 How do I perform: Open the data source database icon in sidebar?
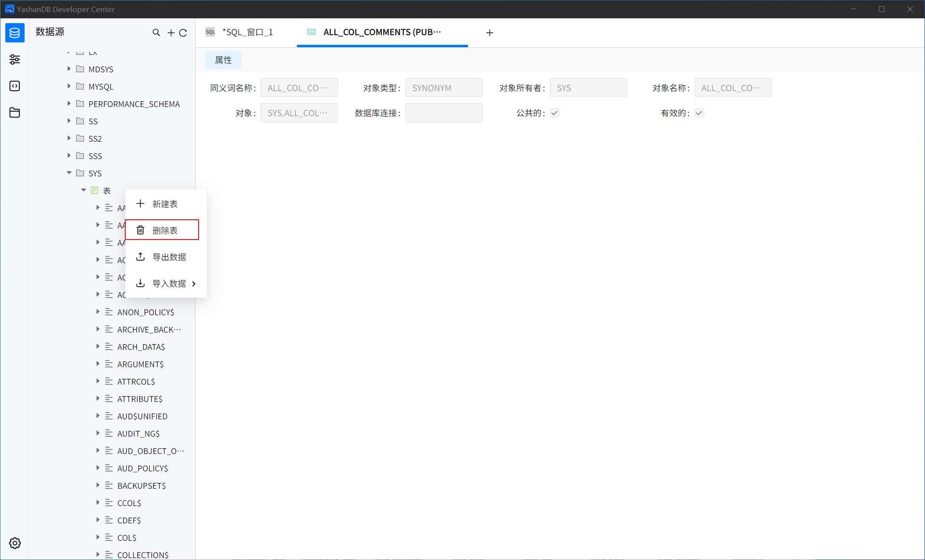coord(15,33)
